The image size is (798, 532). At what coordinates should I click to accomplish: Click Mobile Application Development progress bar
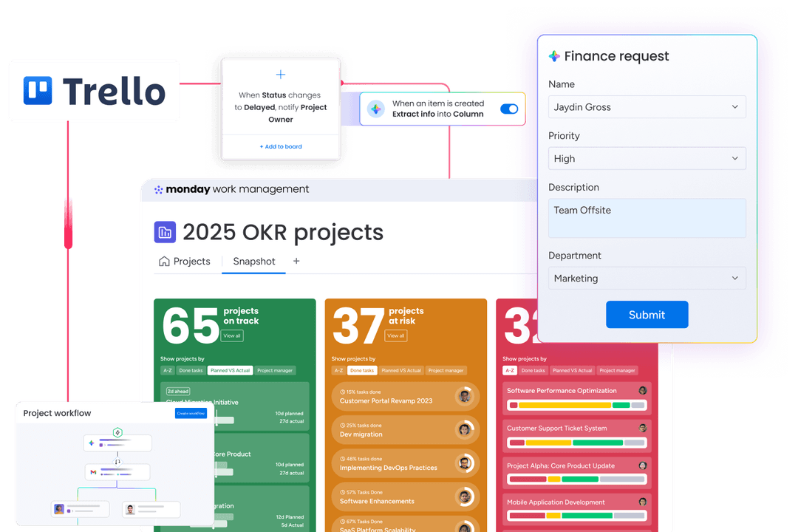coord(576,516)
